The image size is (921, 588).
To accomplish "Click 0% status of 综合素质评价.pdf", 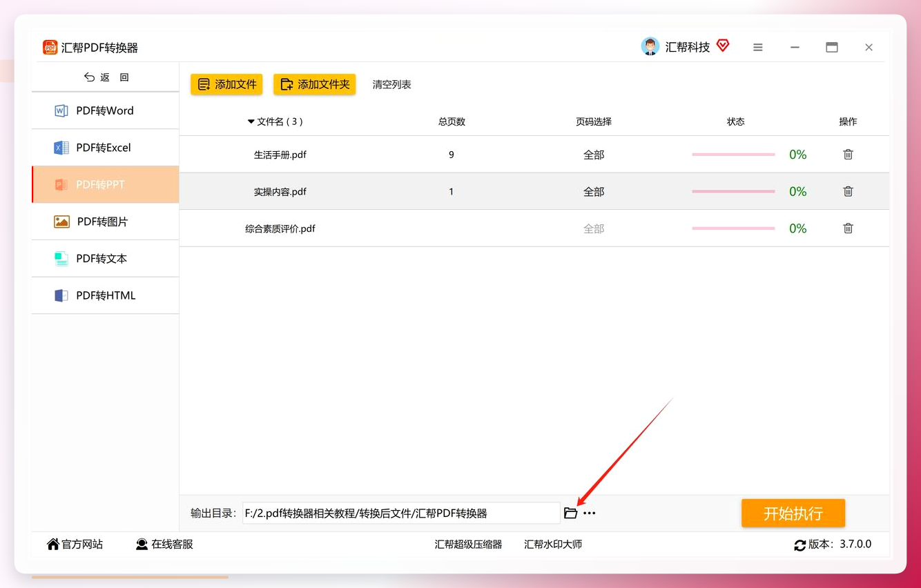I will 798,228.
